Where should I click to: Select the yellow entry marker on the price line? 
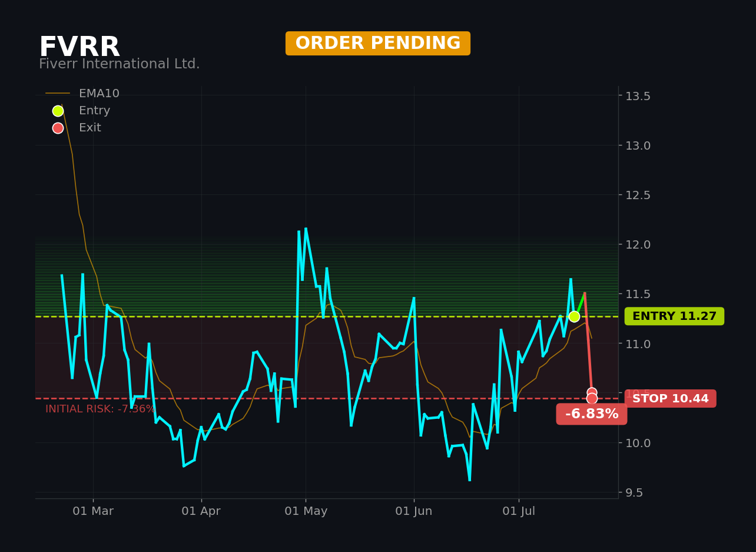574,316
